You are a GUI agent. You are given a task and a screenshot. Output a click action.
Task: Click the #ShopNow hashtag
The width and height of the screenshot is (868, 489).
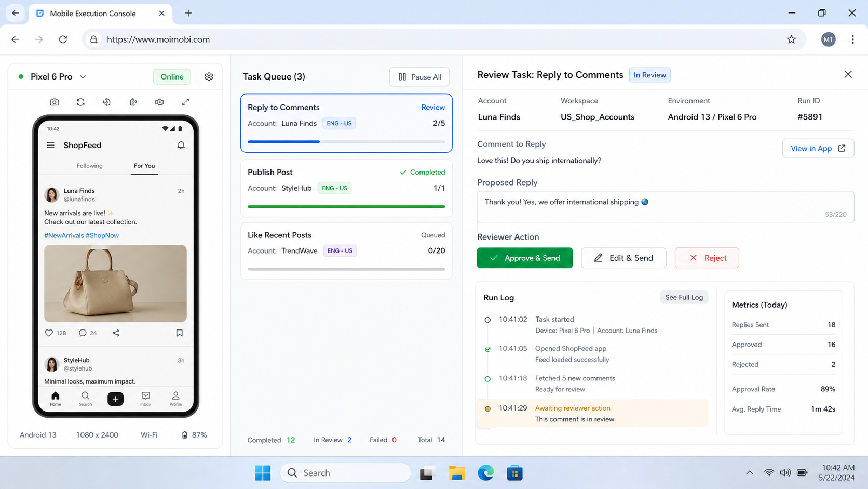(x=102, y=236)
